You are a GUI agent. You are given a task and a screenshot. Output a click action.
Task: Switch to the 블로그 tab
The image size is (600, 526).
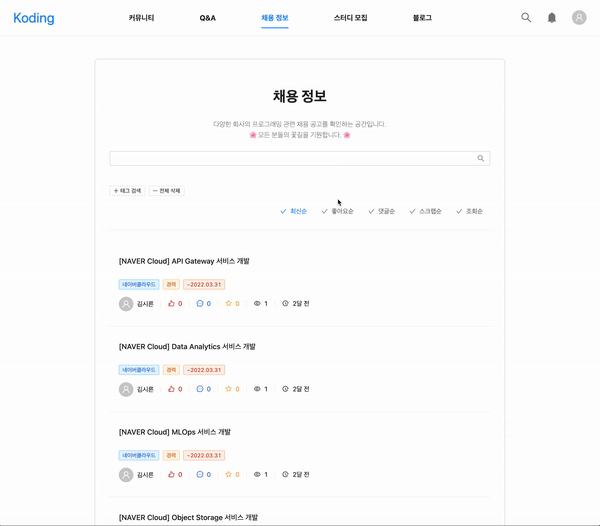tap(422, 18)
